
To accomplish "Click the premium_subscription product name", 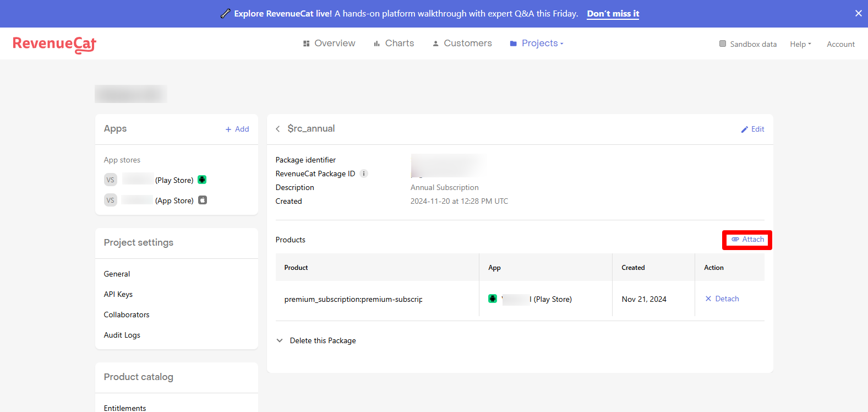I will [353, 299].
